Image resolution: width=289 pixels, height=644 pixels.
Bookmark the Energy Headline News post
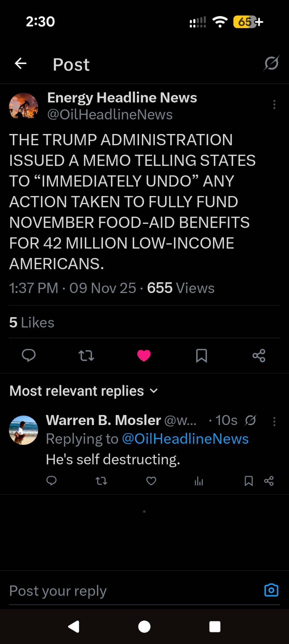[201, 355]
